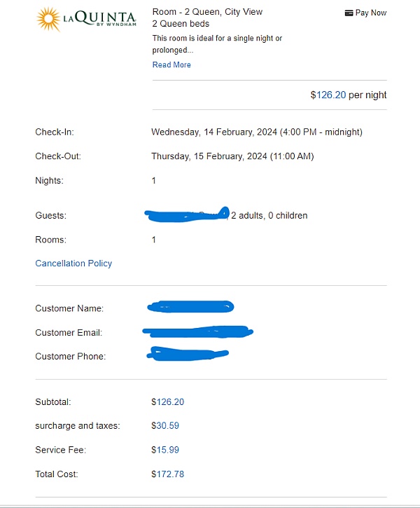
Task: Click the redacted Customer Name value
Action: (190, 307)
